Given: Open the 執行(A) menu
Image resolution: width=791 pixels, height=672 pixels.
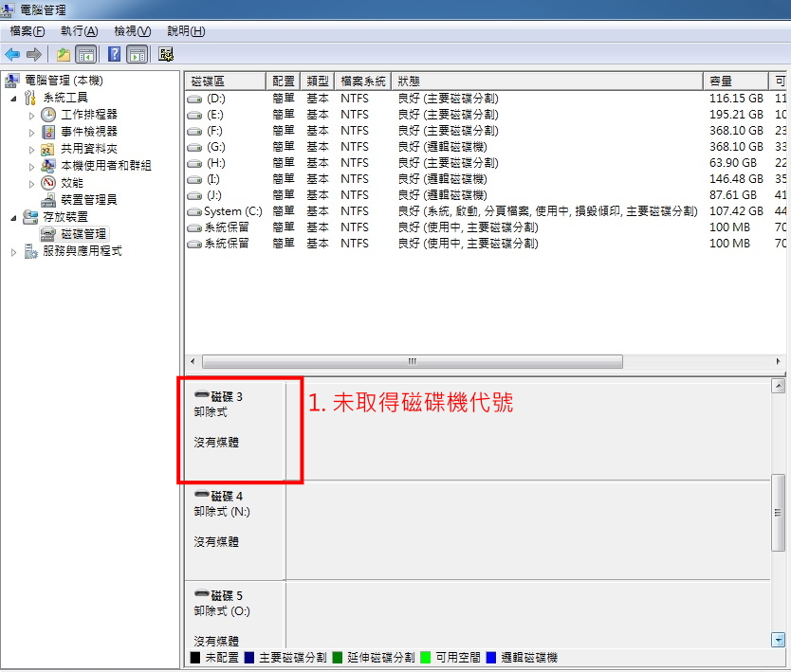Looking at the screenshot, I should [79, 31].
